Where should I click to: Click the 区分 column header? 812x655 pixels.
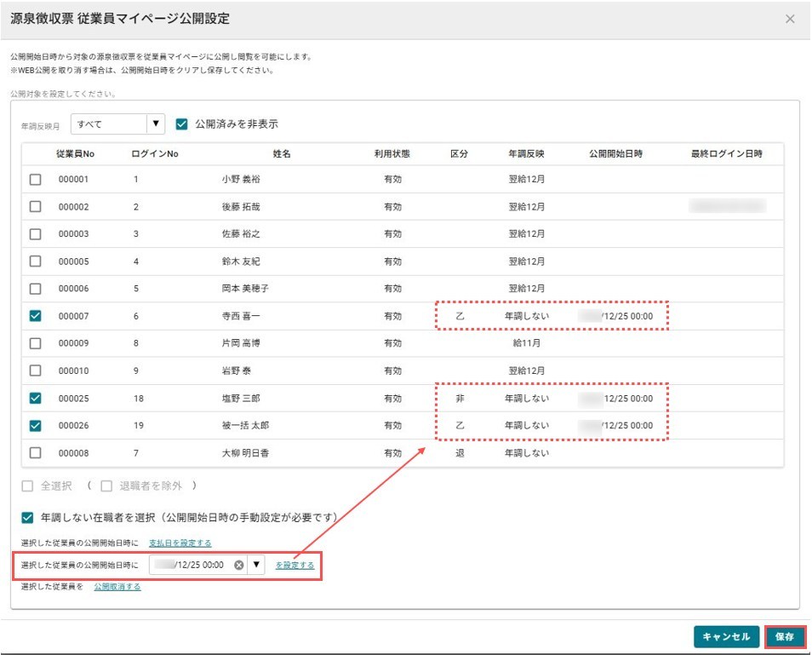pyautogui.click(x=459, y=153)
